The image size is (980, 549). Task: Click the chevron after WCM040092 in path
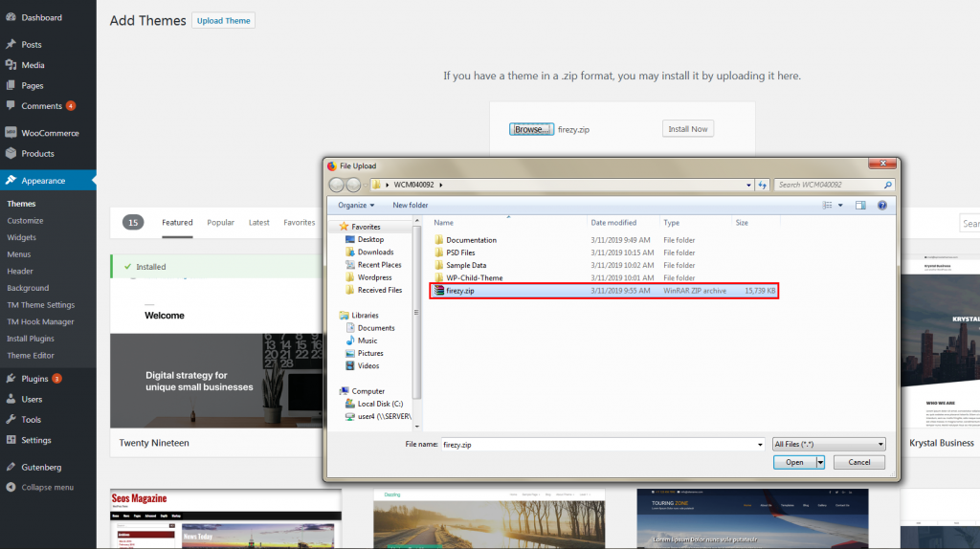tap(440, 185)
